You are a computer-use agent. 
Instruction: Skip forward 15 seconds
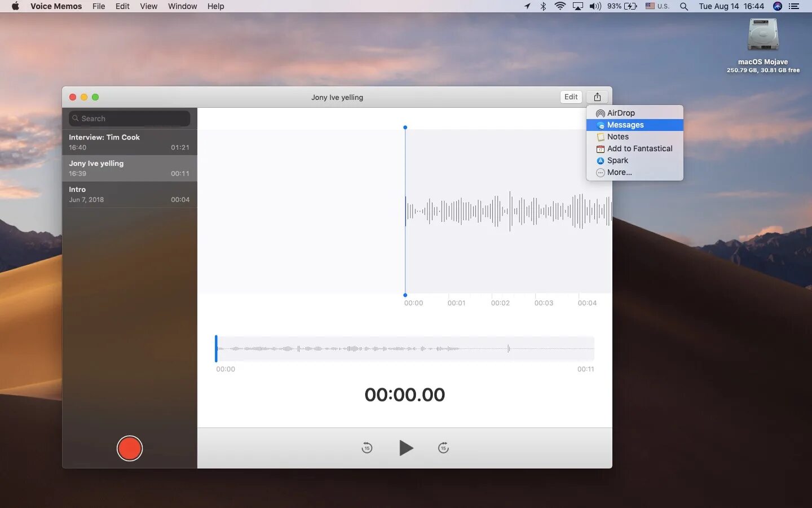pos(443,448)
